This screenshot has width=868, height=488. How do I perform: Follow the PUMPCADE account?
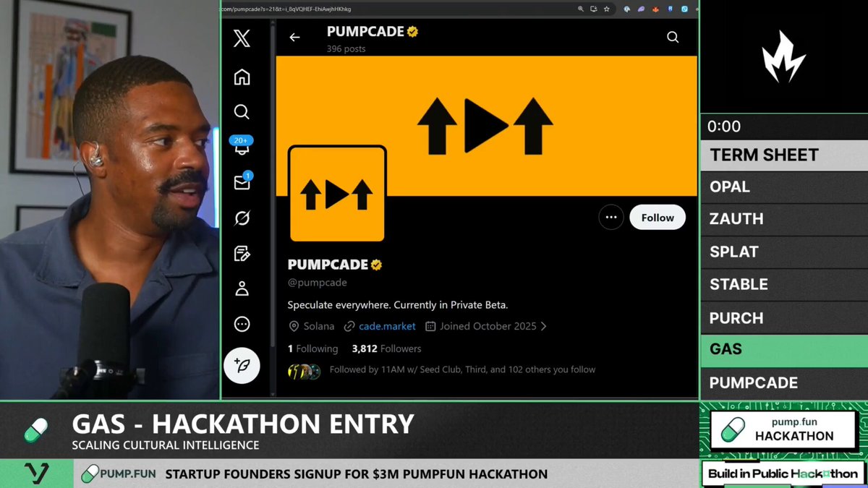tap(657, 218)
